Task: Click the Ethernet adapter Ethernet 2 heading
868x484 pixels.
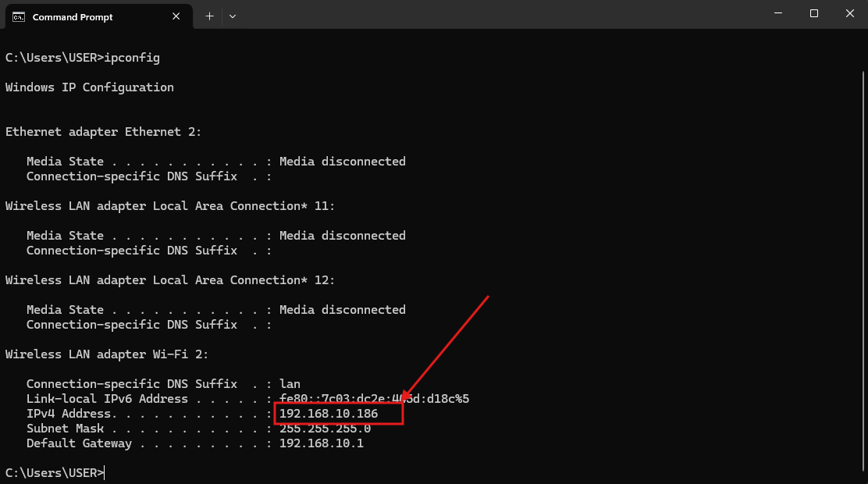Action: 103,132
